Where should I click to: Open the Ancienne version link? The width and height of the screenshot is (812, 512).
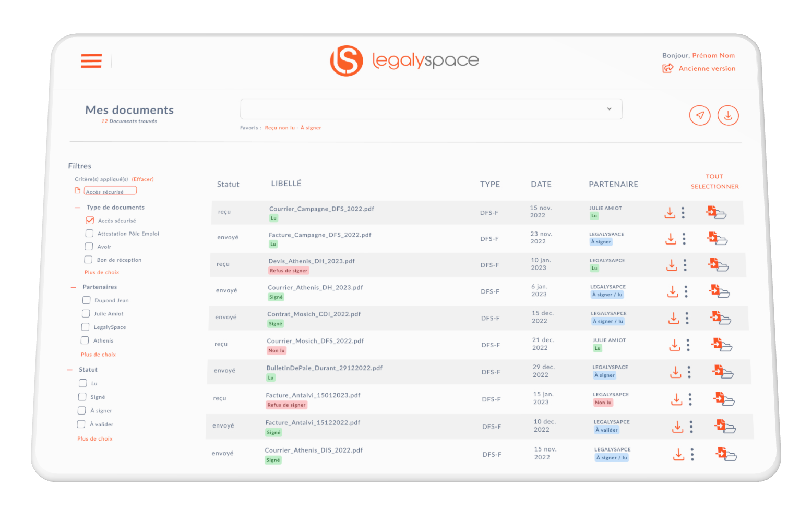tap(707, 68)
